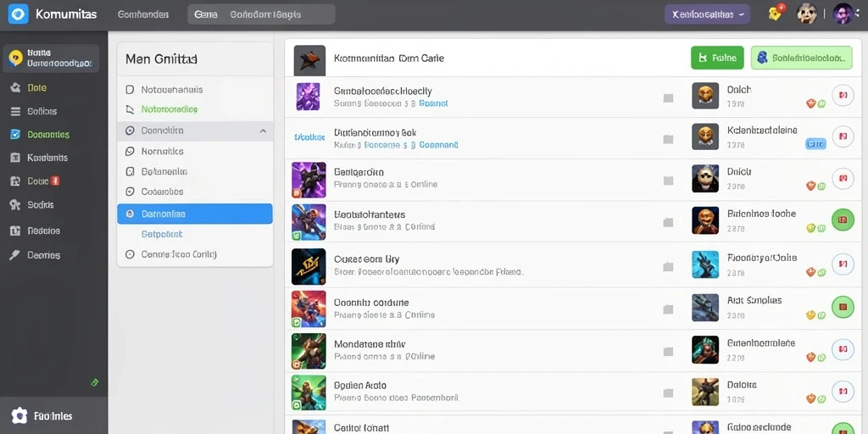Open the Ouest eom Bry game thumbnail
Image resolution: width=868 pixels, height=434 pixels.
click(309, 267)
